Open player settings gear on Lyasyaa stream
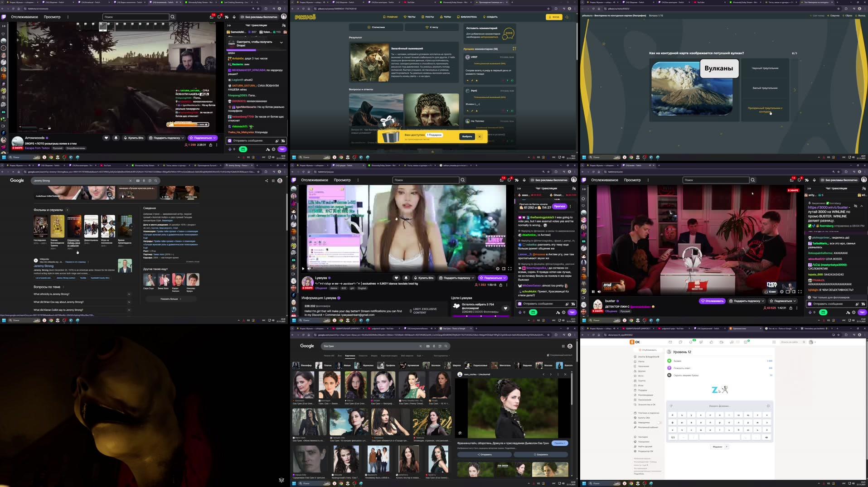 498,269
